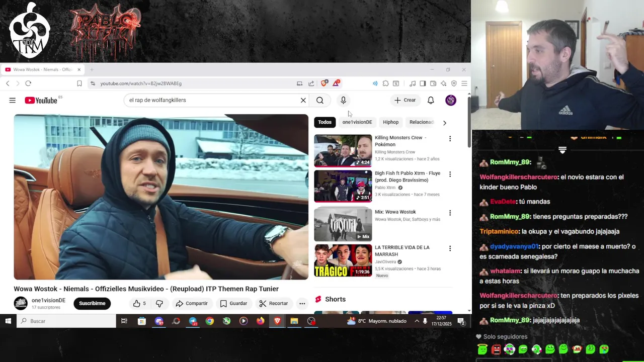Open File Explorer from the taskbar
The width and height of the screenshot is (644, 362).
pyautogui.click(x=294, y=321)
